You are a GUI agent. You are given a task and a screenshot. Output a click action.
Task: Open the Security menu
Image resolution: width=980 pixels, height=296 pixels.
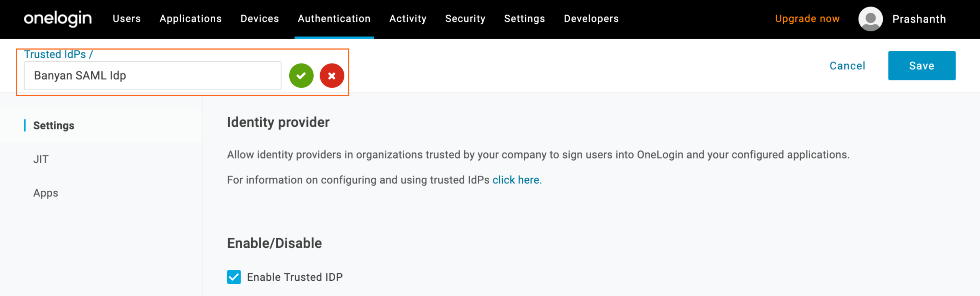point(465,19)
